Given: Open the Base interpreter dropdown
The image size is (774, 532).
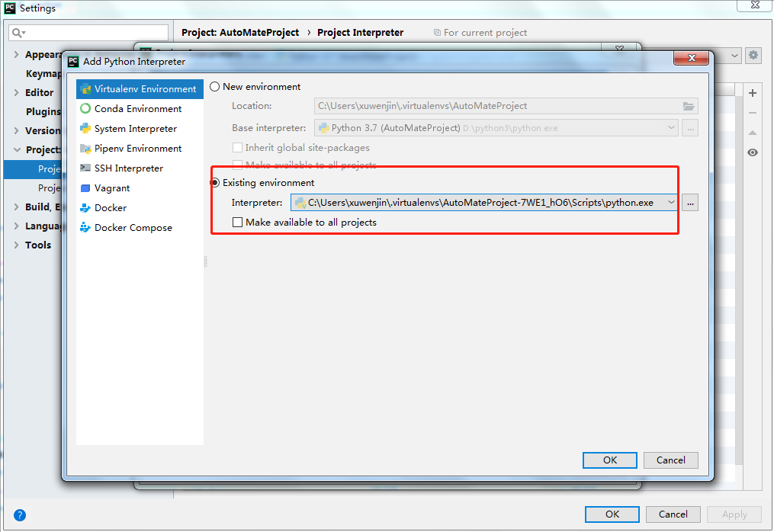Looking at the screenshot, I should [x=671, y=128].
